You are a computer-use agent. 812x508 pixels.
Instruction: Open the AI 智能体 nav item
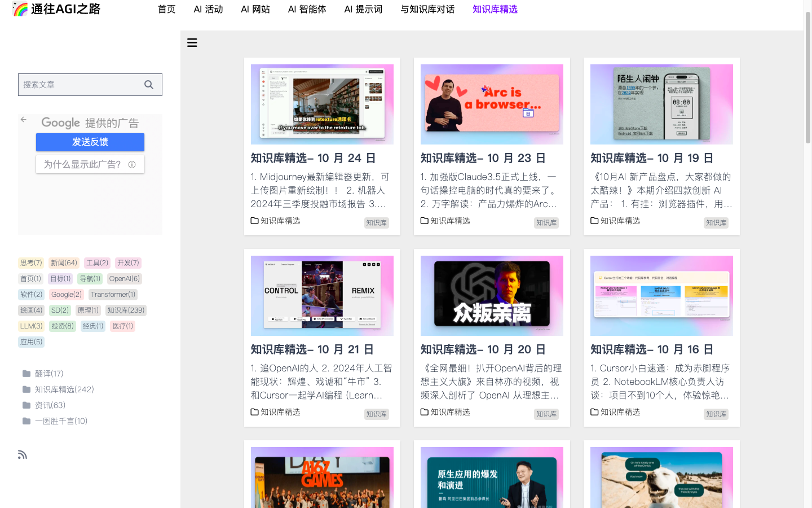[307, 10]
